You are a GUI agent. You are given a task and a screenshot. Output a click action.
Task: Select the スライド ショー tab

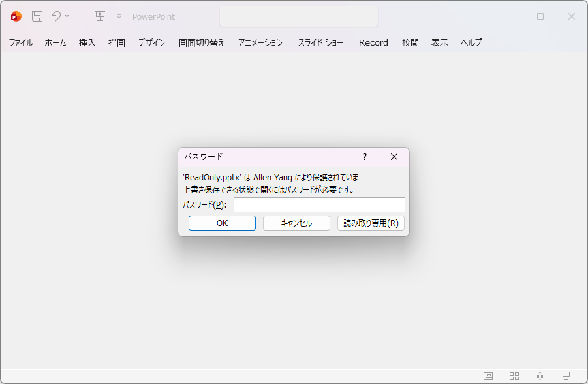[x=320, y=43]
